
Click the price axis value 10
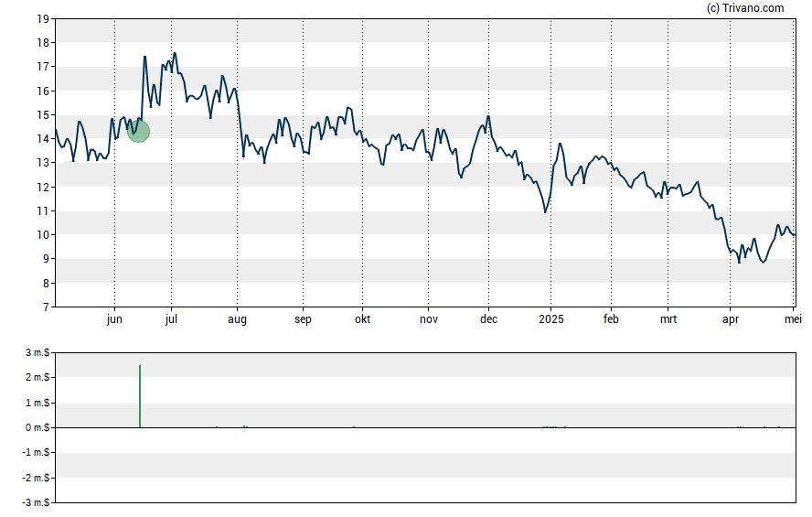coord(43,235)
